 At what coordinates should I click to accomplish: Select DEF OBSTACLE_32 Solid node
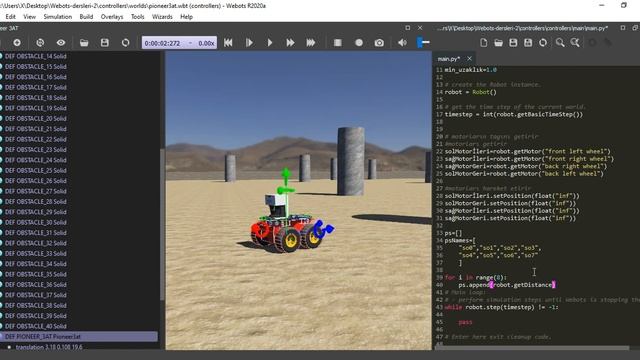tap(36, 243)
